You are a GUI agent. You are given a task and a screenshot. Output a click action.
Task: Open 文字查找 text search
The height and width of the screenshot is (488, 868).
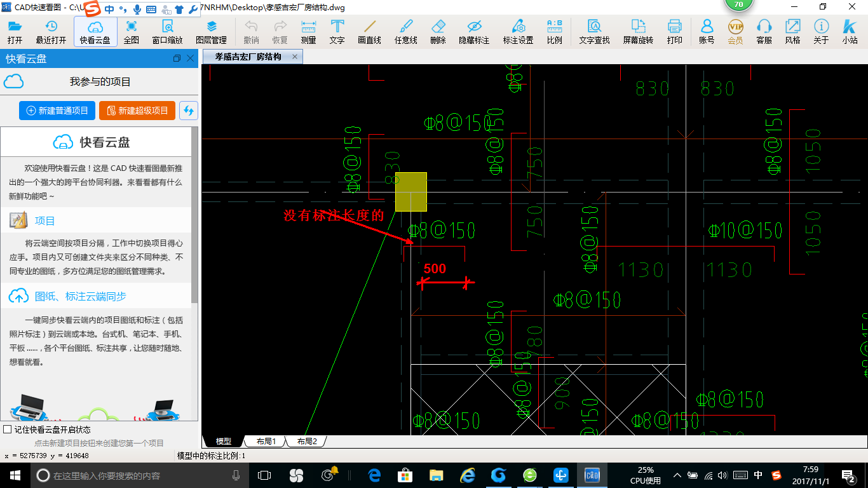(x=594, y=32)
